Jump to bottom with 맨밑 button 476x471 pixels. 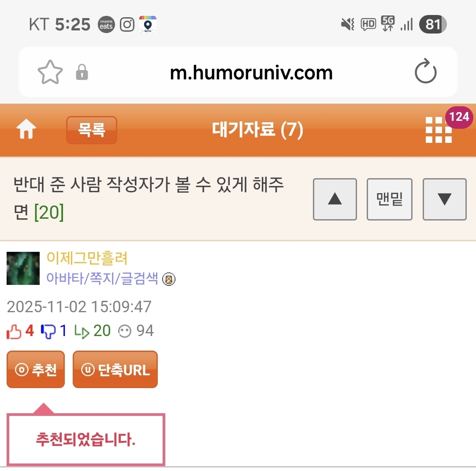(x=389, y=199)
